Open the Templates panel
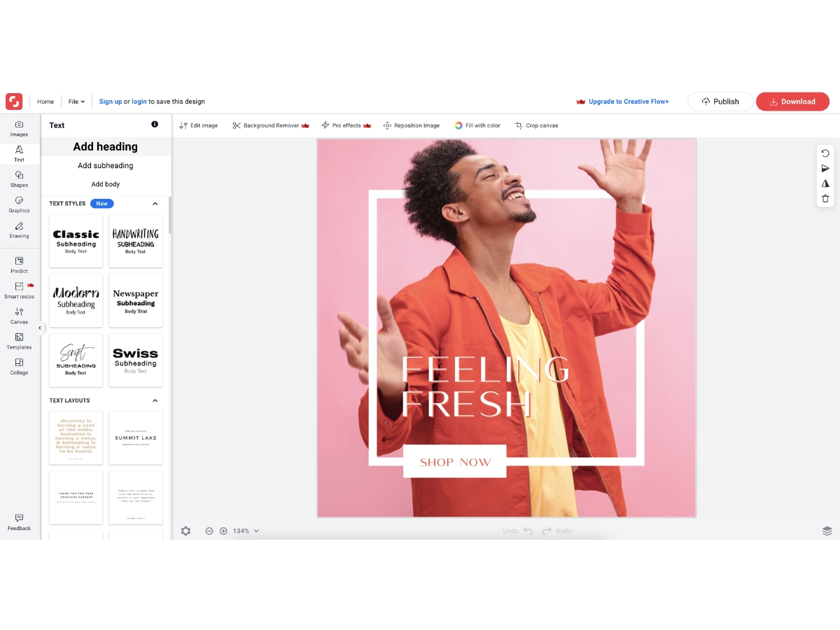The image size is (840, 630). pos(19,342)
